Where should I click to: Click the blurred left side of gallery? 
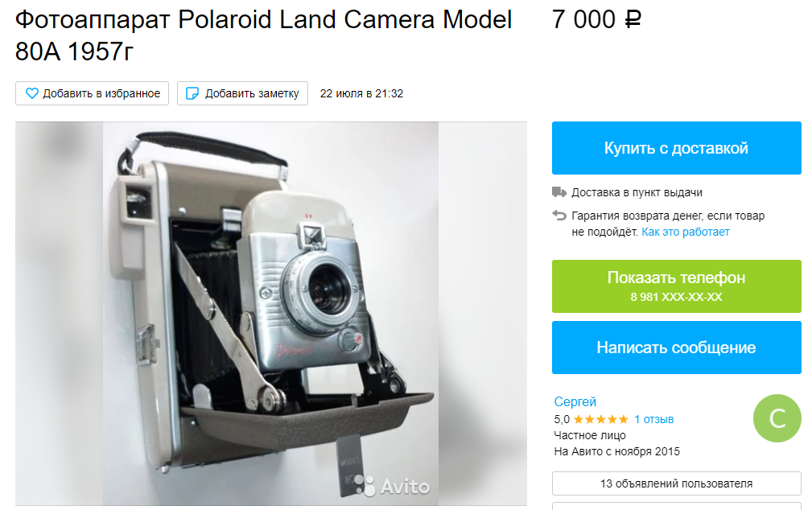pyautogui.click(x=59, y=314)
